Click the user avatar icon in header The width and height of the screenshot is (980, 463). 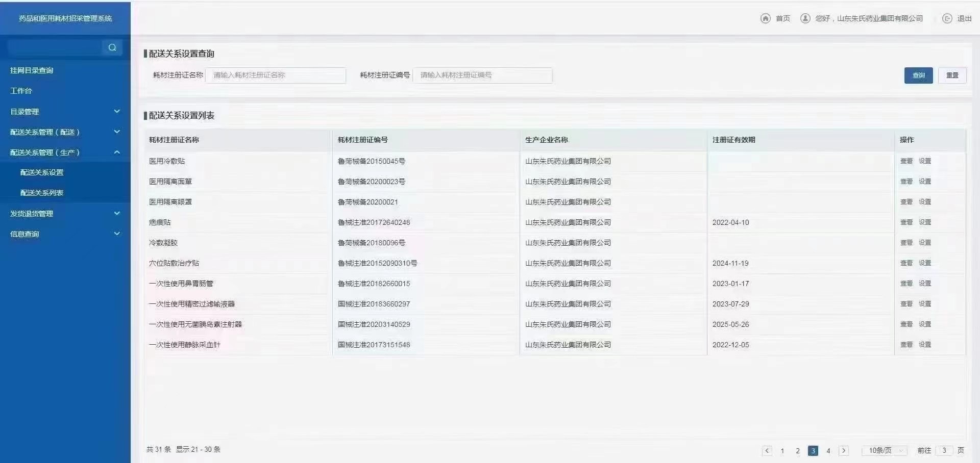(x=805, y=18)
